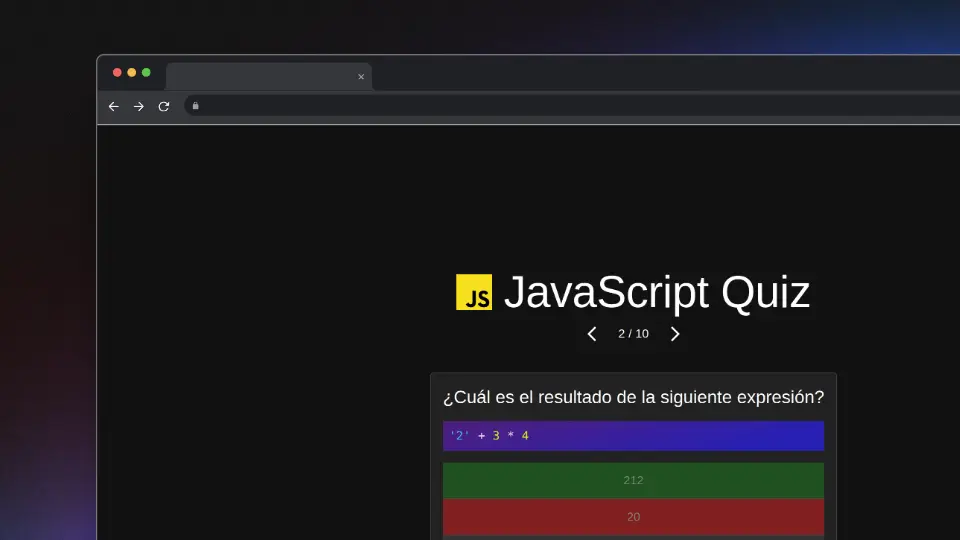Click the yellow JS logo
The height and width of the screenshot is (540, 960).
474,292
